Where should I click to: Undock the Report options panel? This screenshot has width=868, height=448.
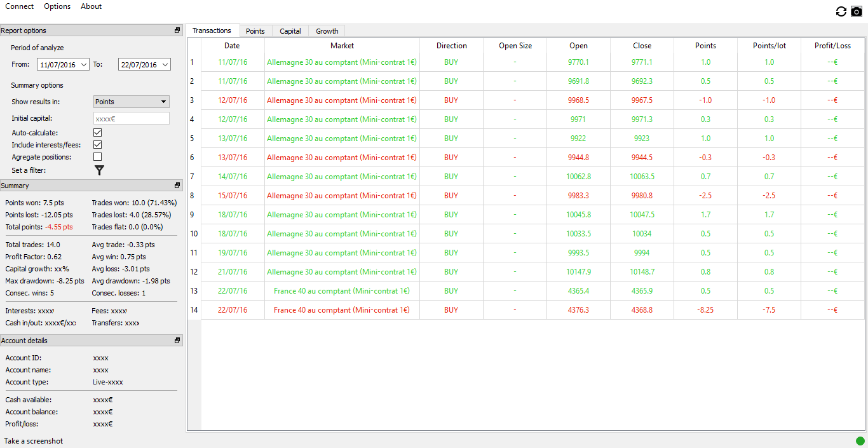pos(177,31)
